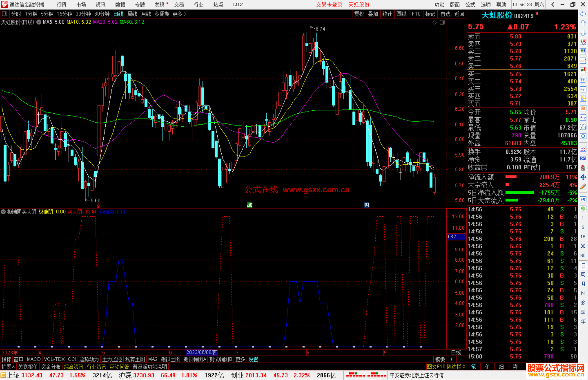Switch to the MACD indicator tab

[34, 359]
